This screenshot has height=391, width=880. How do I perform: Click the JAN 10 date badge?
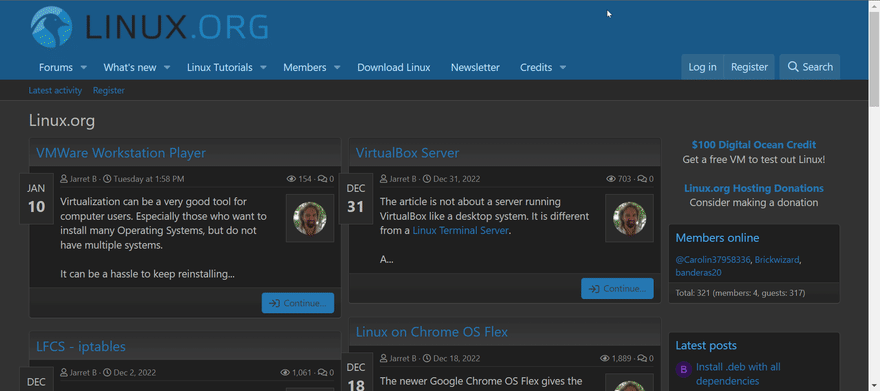pos(36,199)
